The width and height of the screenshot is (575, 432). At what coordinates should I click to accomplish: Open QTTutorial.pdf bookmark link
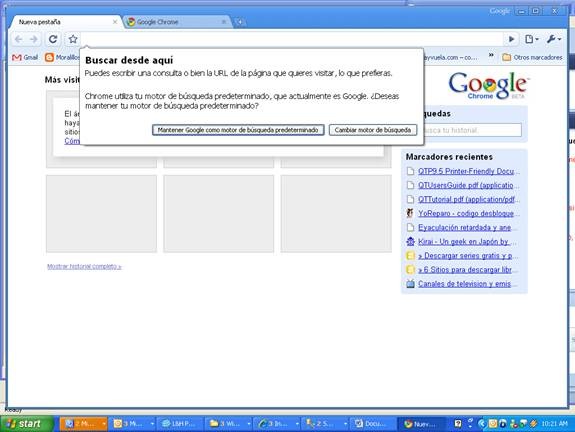point(469,199)
